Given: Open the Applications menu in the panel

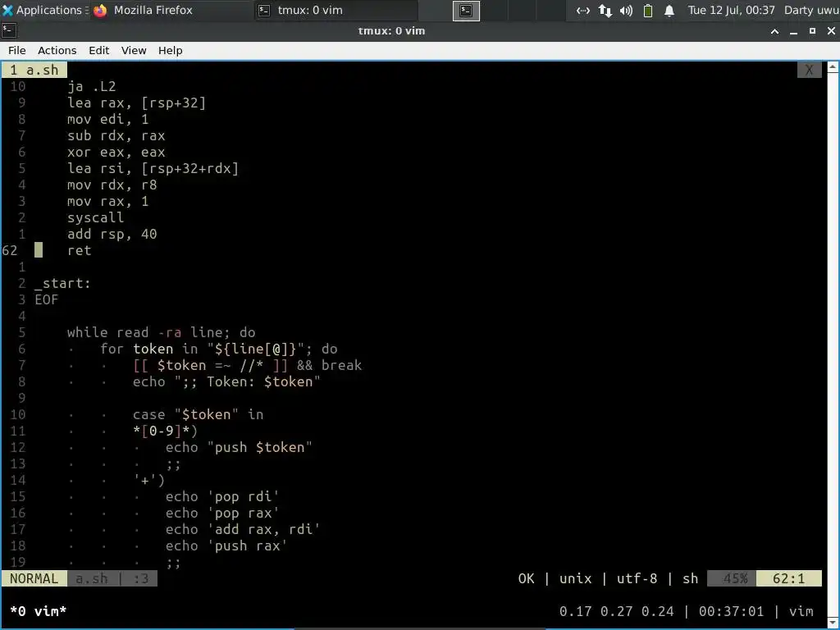Looking at the screenshot, I should tap(43, 10).
